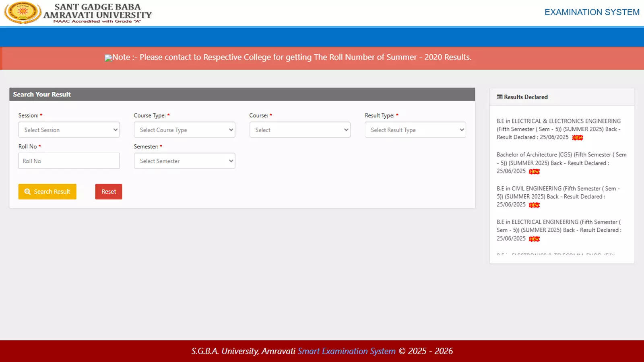The height and width of the screenshot is (362, 644).
Task: Click the university logo emblem
Action: (23, 12)
